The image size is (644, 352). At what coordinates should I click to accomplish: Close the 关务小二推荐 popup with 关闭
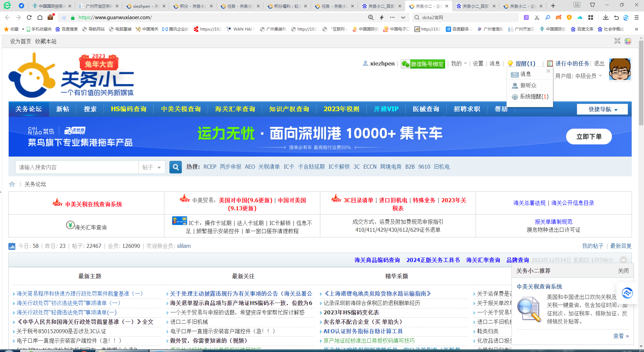pyautogui.click(x=623, y=271)
